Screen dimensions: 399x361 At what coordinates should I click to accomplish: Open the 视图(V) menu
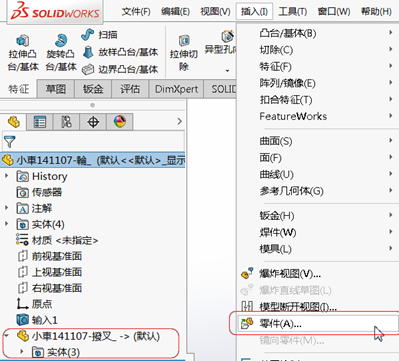pos(215,12)
